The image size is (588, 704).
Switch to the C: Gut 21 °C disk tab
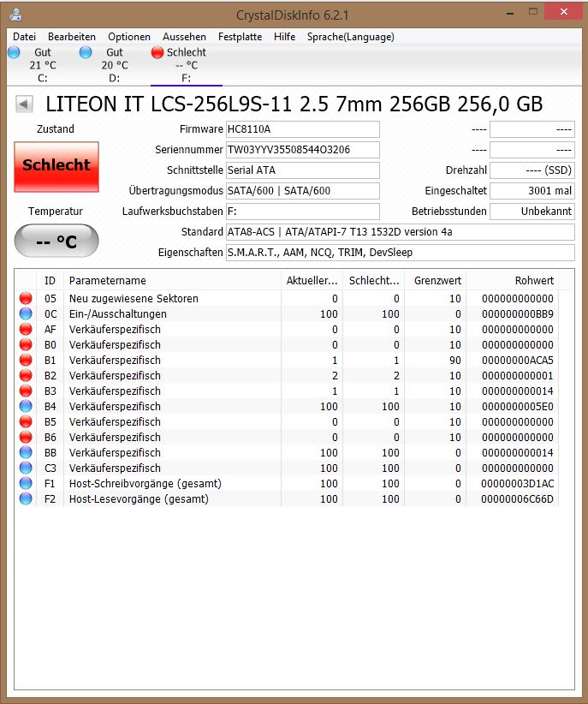tap(43, 65)
